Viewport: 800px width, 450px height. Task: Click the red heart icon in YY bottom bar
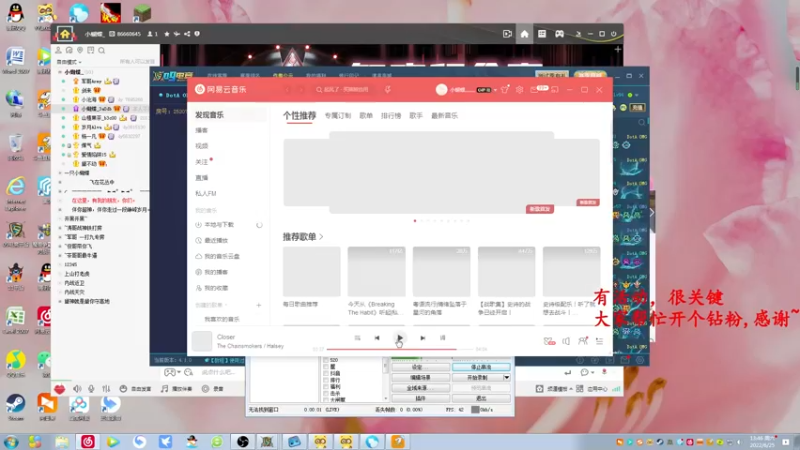(x=60, y=389)
